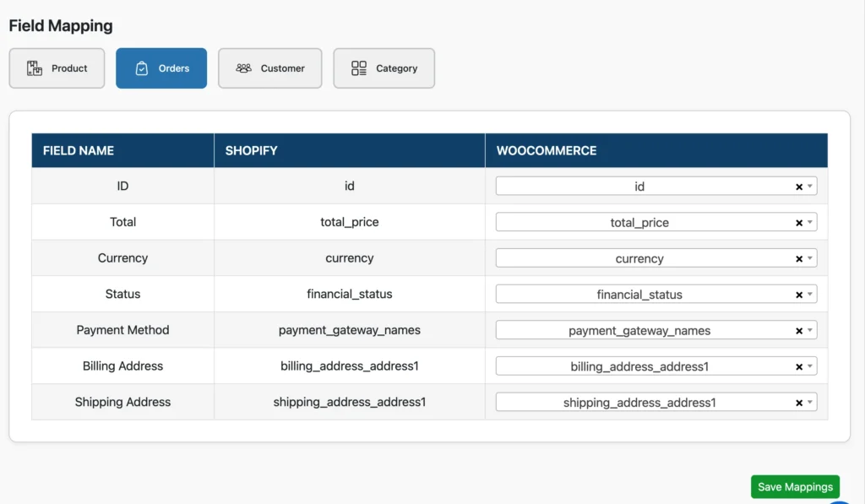This screenshot has width=865, height=504.
Task: Click the Customer people icon
Action: coord(243,68)
